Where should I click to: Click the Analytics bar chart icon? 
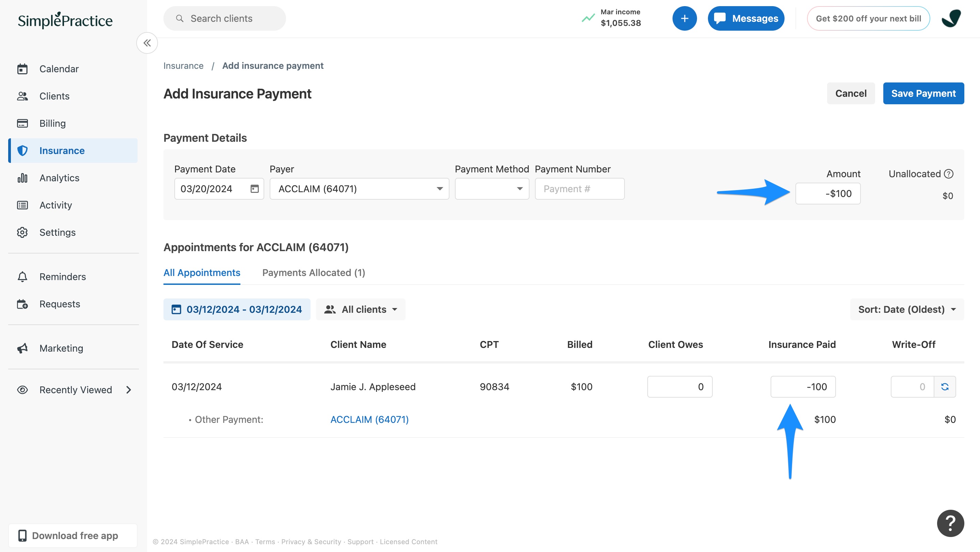point(22,178)
